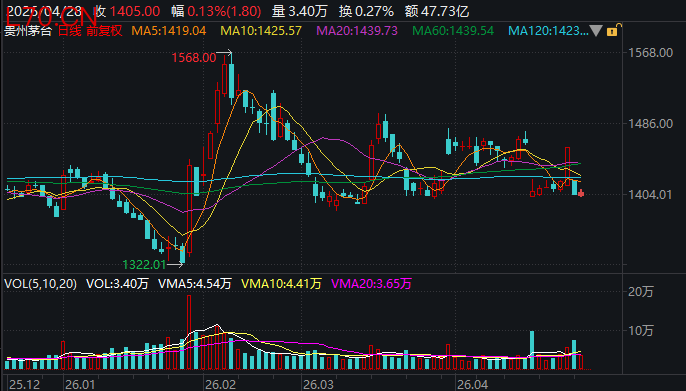Screen dimensions: 686x391
Task: Select the 贵州茅台 stock name
Action: point(28,31)
